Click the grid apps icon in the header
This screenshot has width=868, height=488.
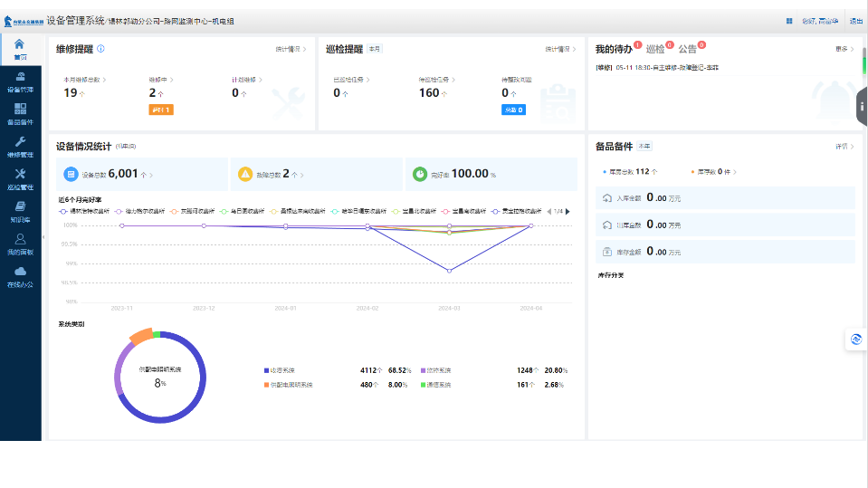click(789, 21)
